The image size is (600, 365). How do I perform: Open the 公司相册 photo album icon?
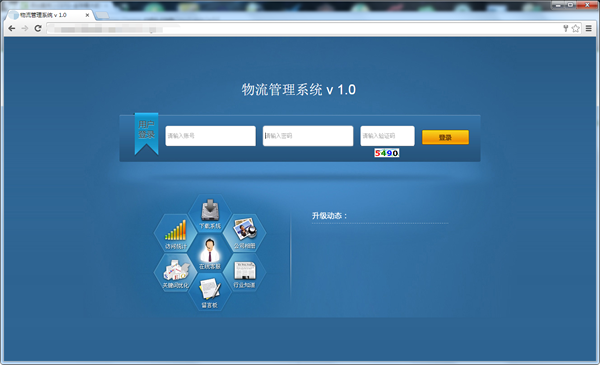point(245,233)
